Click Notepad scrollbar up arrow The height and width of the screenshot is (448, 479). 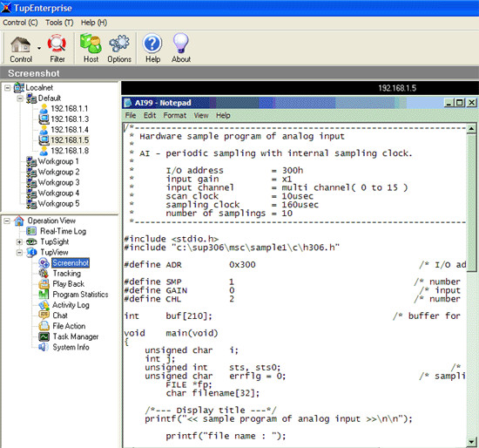(471, 129)
